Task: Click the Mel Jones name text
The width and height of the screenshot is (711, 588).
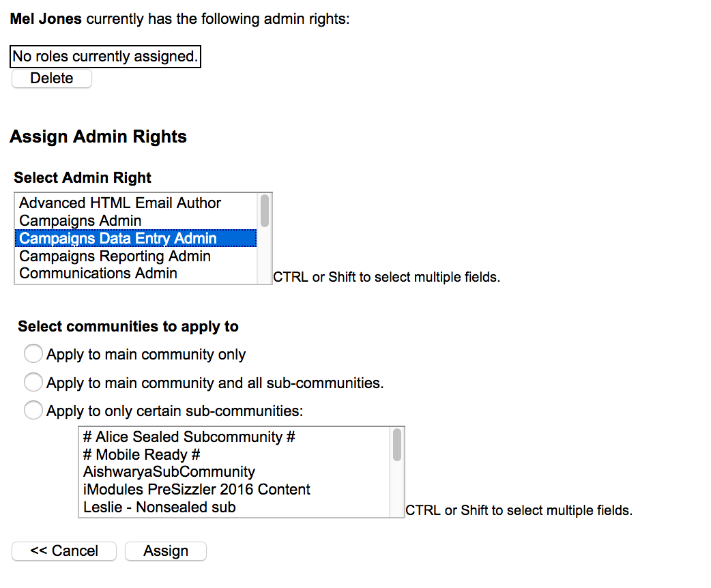Action: 46,19
